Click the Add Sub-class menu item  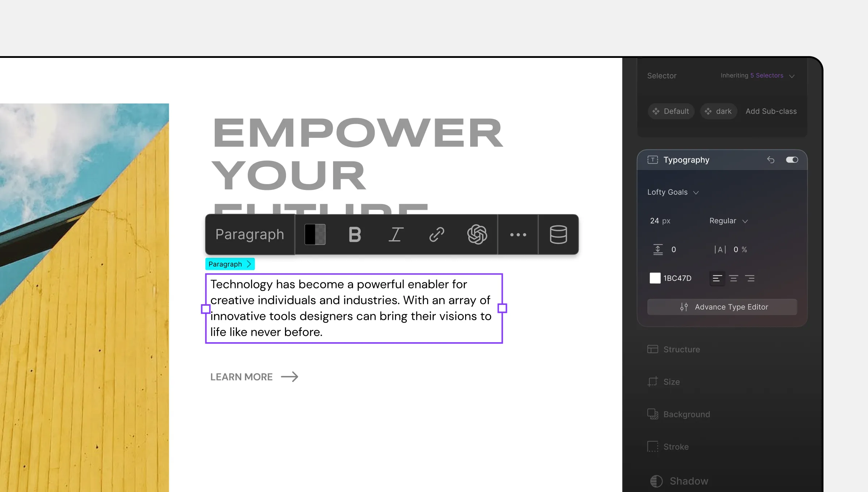click(771, 111)
